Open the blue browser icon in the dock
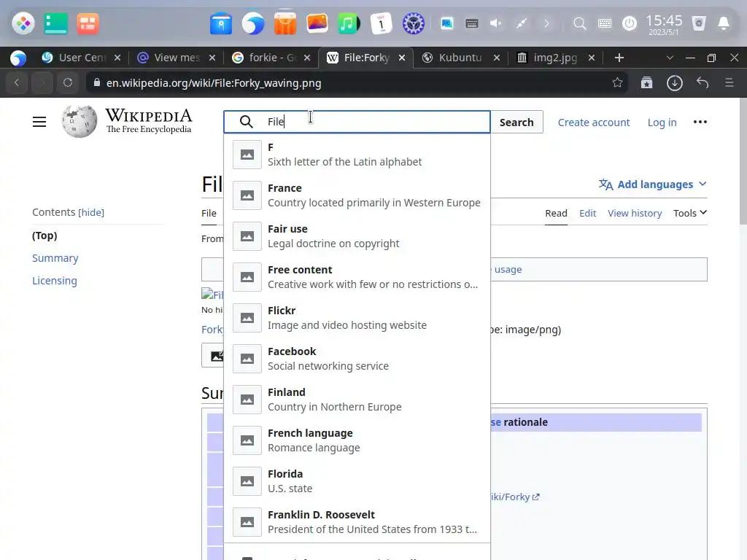Viewport: 747px width, 560px height. 253,23
